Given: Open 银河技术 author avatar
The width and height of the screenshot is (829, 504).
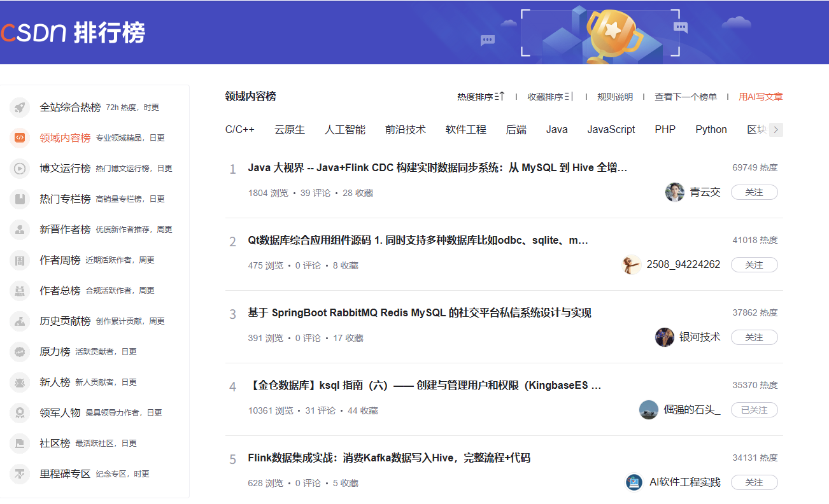Looking at the screenshot, I should (x=665, y=337).
